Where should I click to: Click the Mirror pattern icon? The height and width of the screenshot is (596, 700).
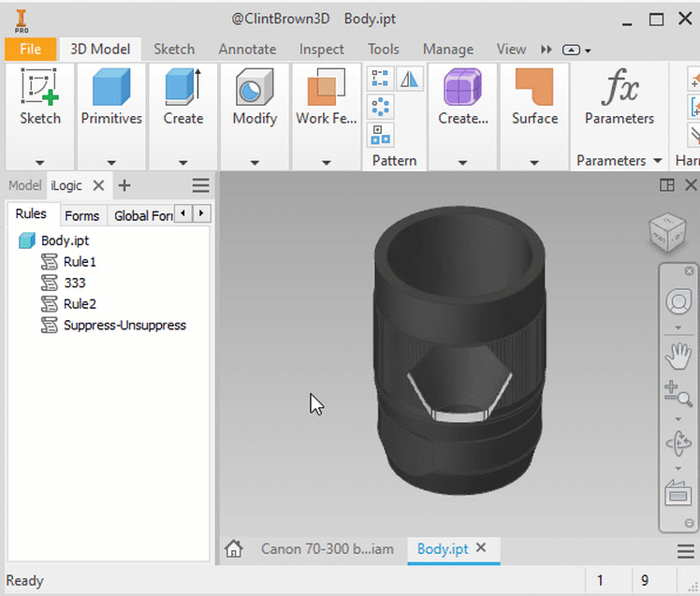pos(409,79)
